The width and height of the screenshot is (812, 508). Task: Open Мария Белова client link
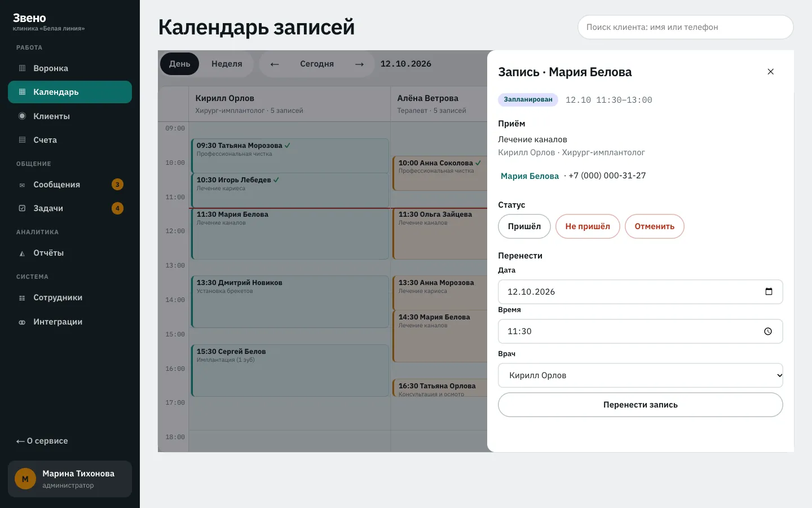point(529,176)
